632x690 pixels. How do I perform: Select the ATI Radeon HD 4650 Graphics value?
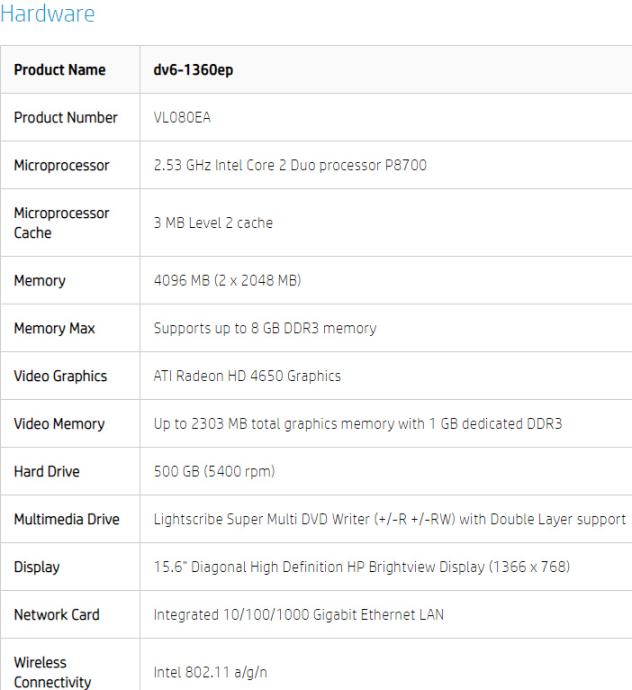tap(247, 376)
